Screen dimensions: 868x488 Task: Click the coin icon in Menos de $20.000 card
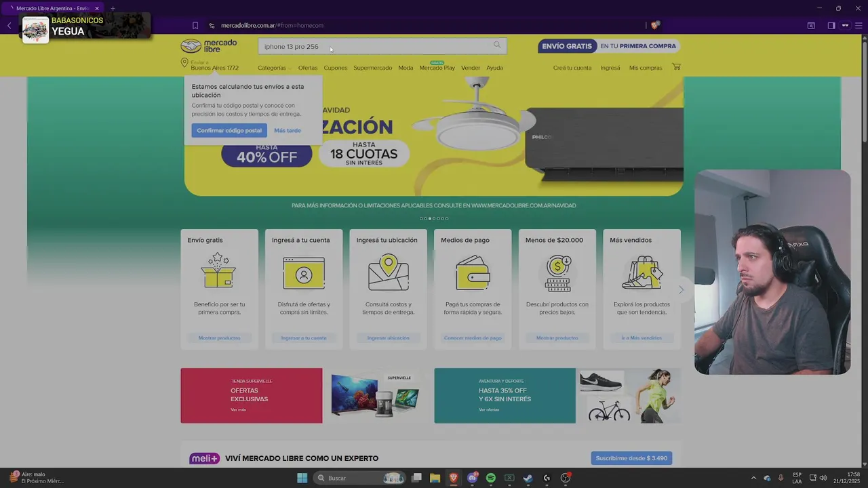(557, 273)
